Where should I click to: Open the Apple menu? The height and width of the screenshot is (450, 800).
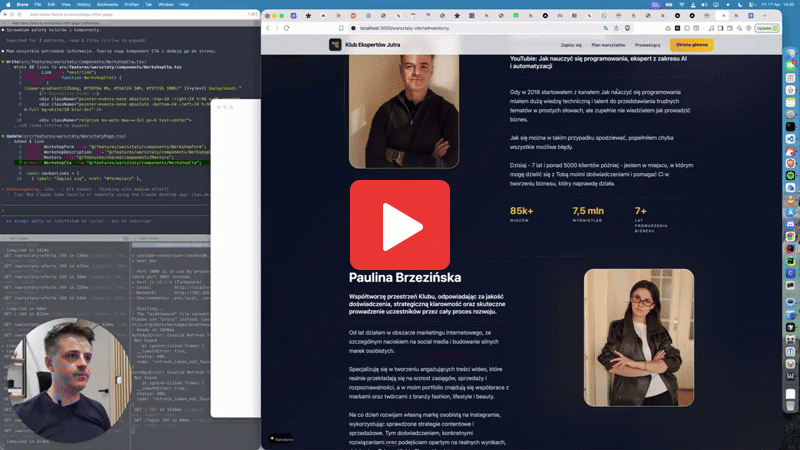[7, 4]
